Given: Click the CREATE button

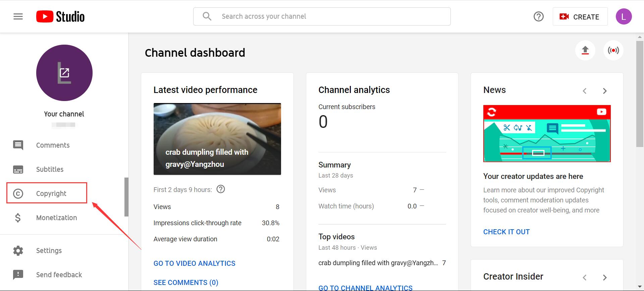Looking at the screenshot, I should 580,17.
